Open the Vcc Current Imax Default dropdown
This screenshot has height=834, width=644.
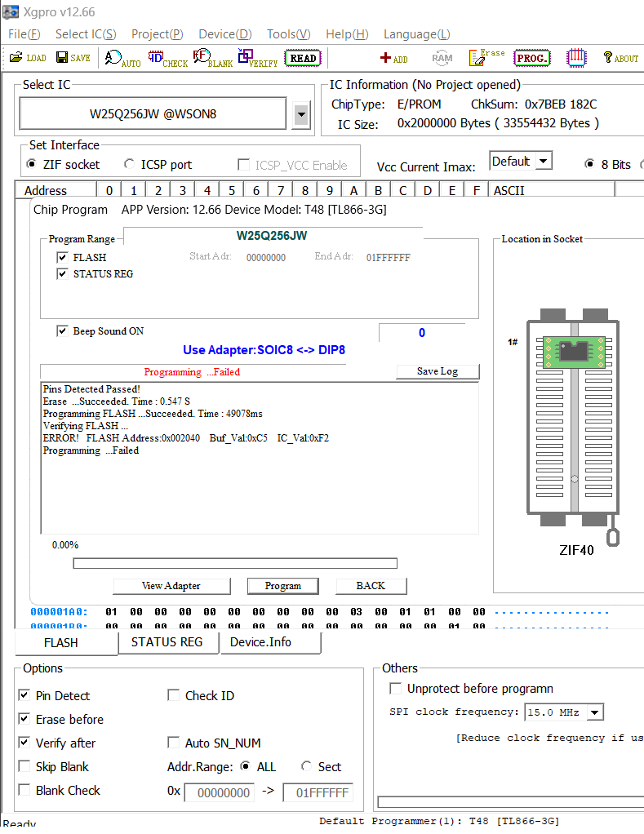coord(544,161)
